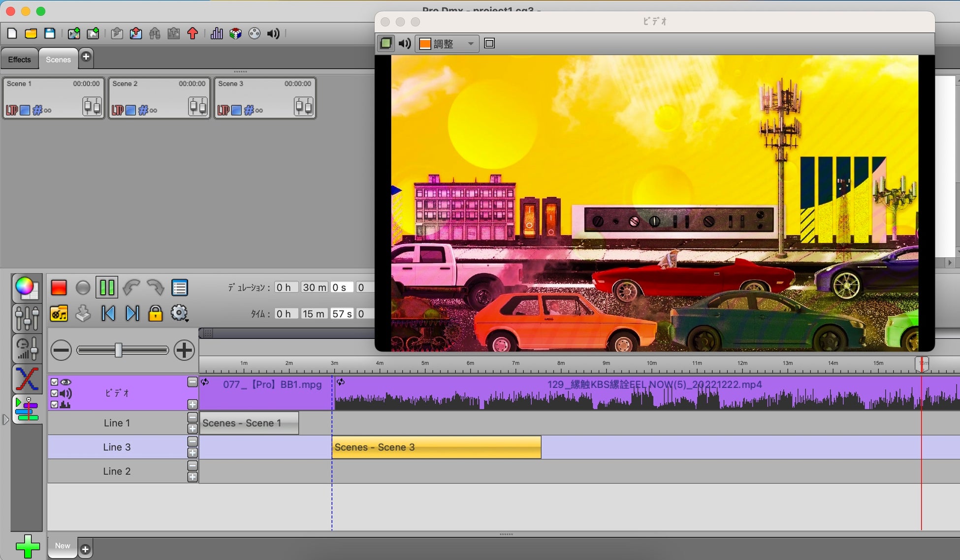Click the red upload arrow toolbar icon

coord(192,33)
